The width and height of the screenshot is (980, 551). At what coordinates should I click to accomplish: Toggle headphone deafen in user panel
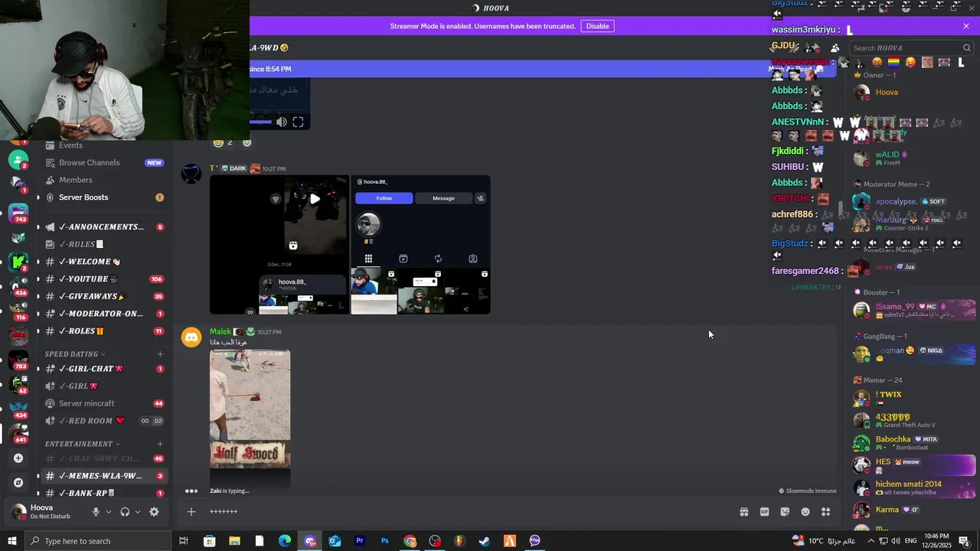pyautogui.click(x=125, y=512)
